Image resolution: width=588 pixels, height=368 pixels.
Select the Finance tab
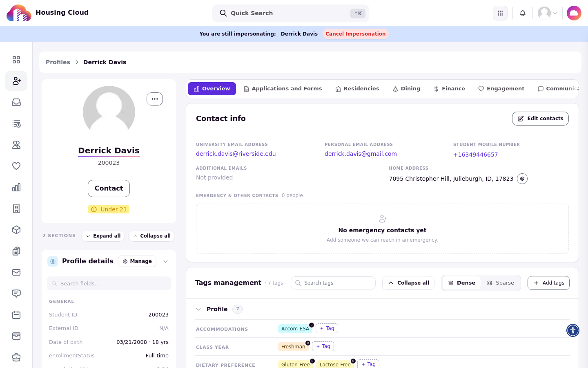(449, 89)
